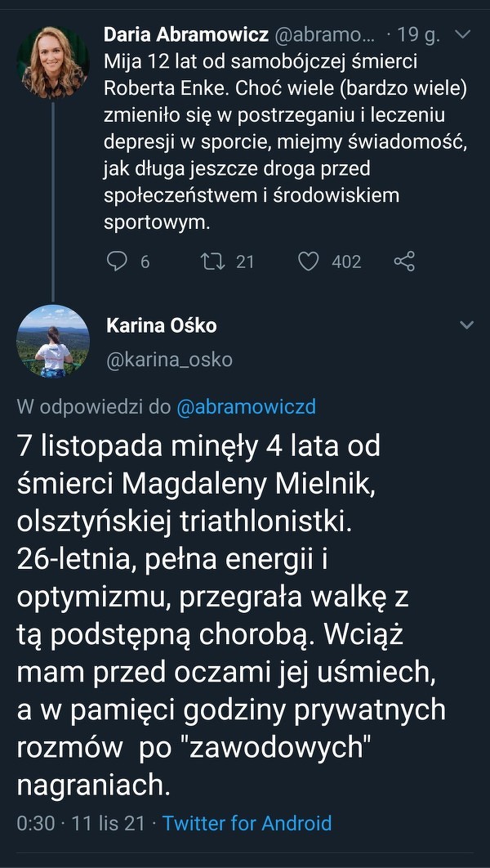Open Karina Ośko's avatar photo
This screenshot has width=490, height=868.
click(x=53, y=341)
